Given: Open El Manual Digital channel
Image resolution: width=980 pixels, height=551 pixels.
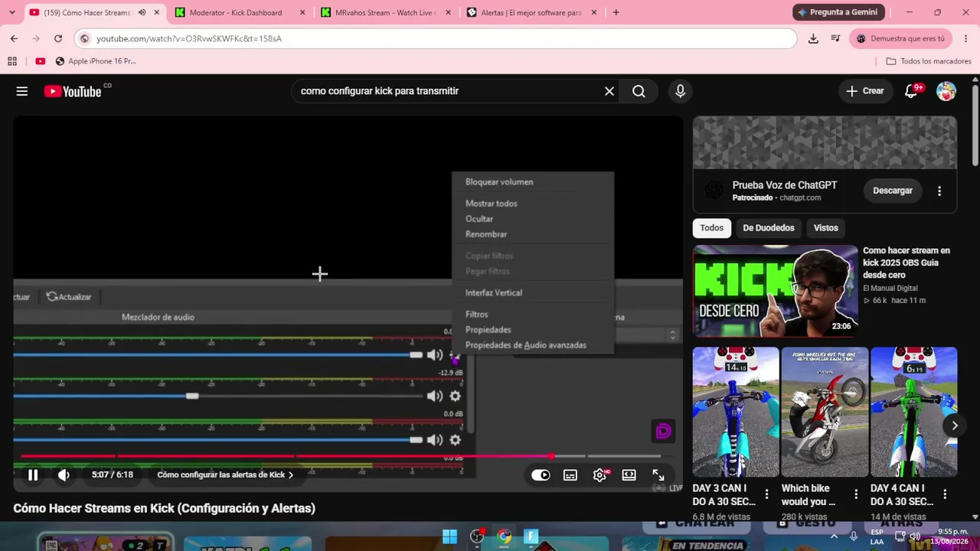Looking at the screenshot, I should click(890, 289).
